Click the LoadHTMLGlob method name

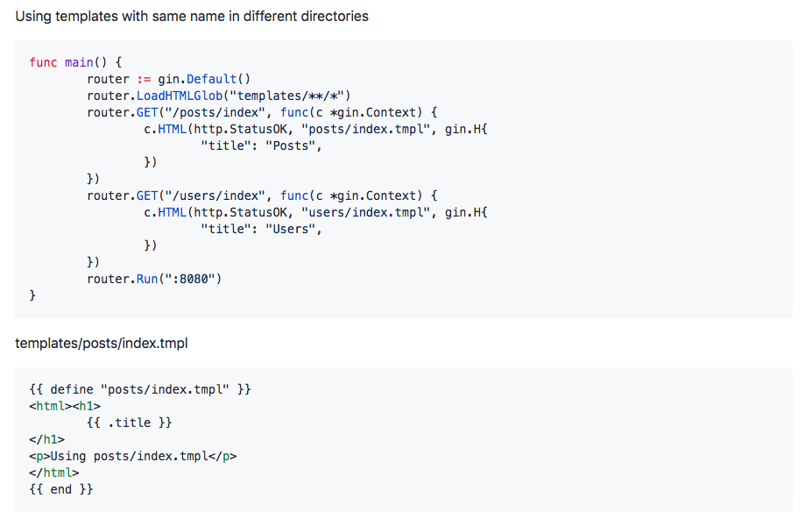pyautogui.click(x=180, y=96)
